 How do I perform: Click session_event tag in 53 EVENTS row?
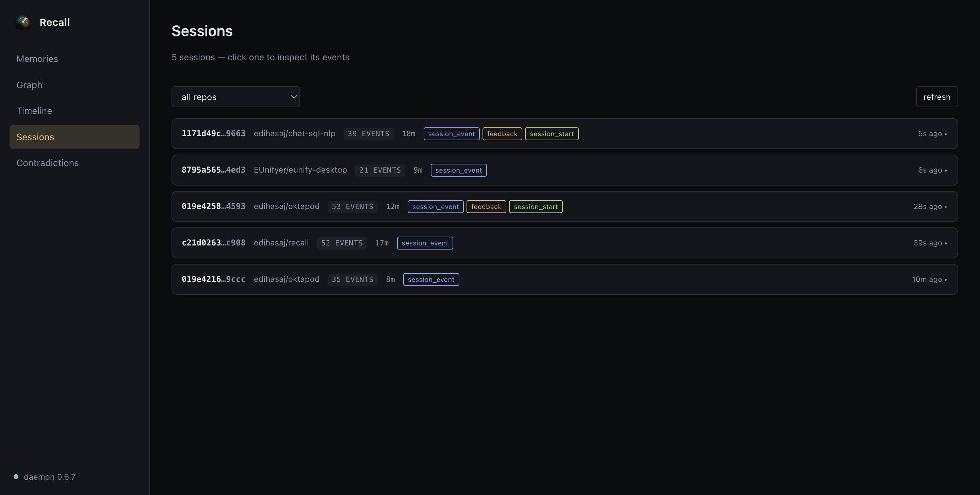[436, 207]
